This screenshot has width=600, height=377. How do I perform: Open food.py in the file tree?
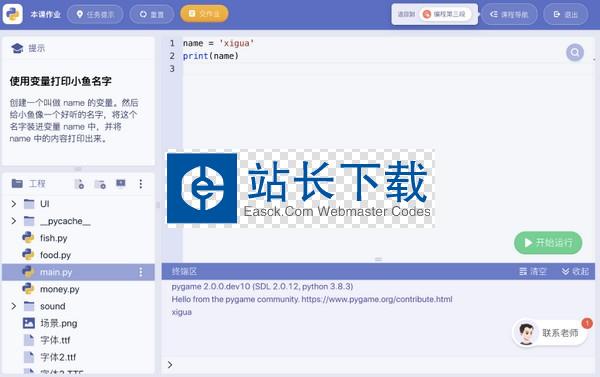[55, 255]
